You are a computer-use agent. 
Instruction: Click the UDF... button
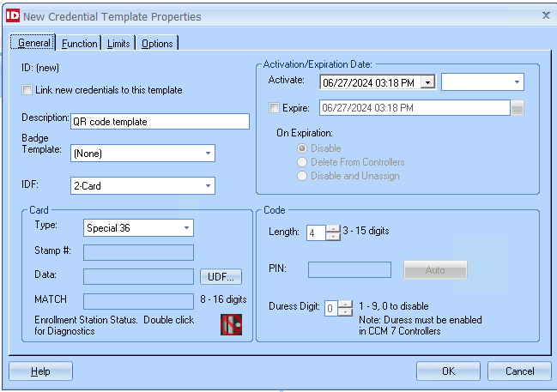[x=221, y=276]
